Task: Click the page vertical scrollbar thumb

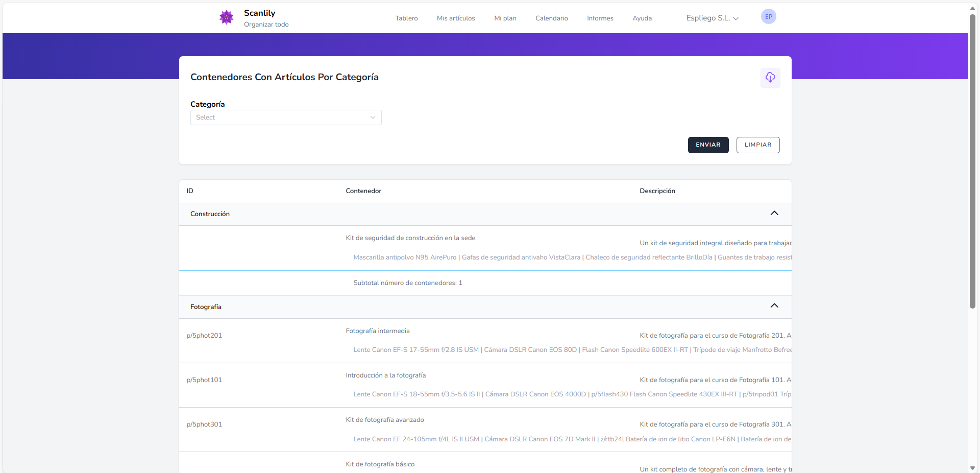Action: [x=972, y=161]
